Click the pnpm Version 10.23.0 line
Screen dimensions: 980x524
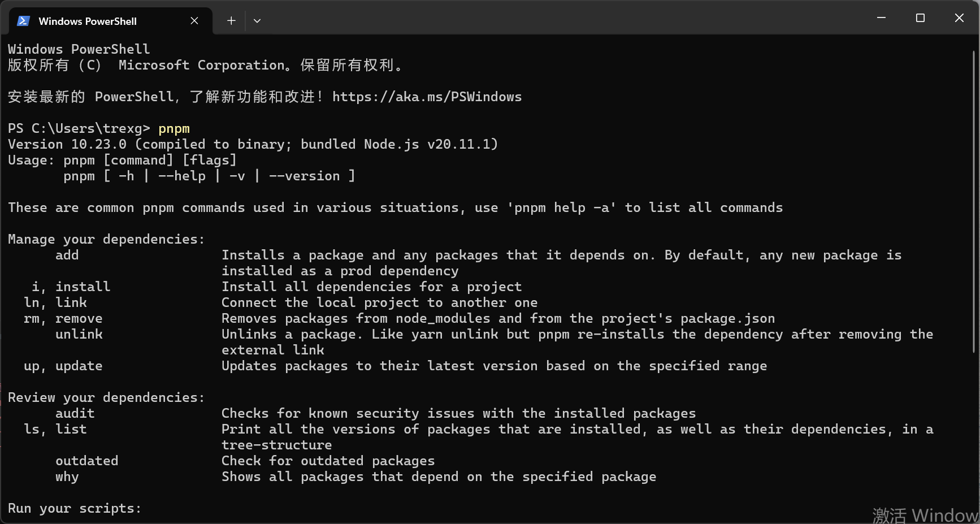click(253, 144)
